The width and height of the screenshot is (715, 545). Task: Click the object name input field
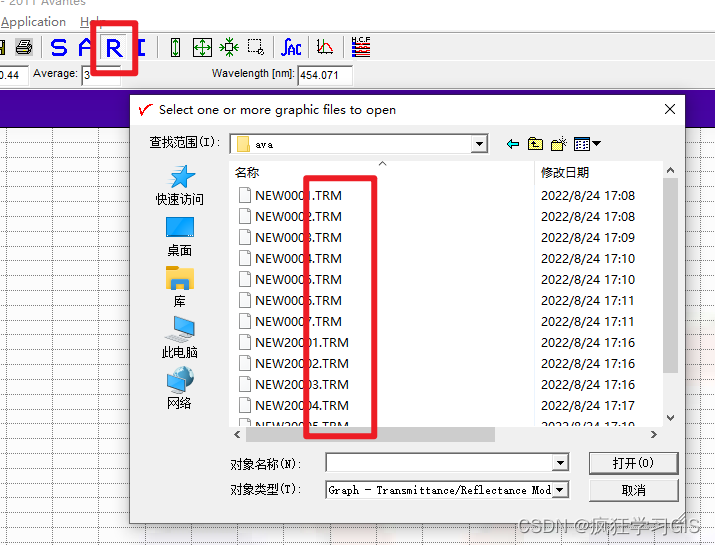pyautogui.click(x=439, y=463)
